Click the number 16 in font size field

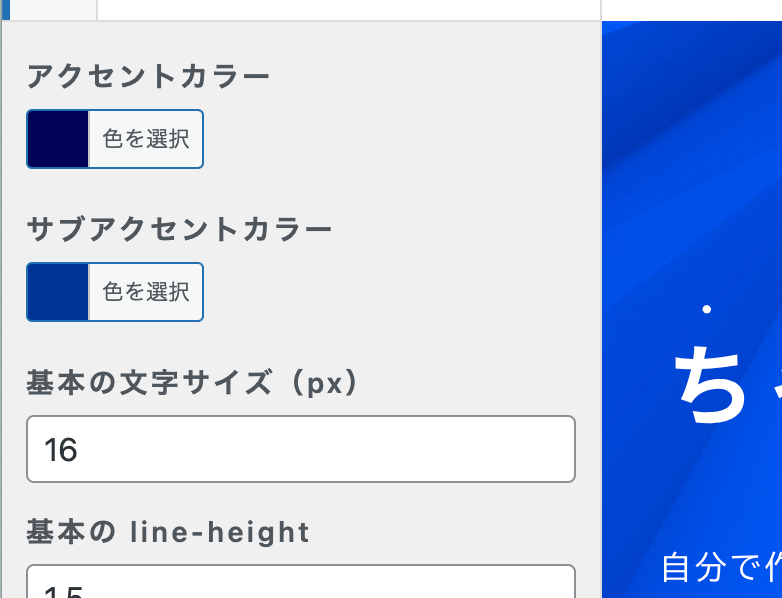click(x=61, y=450)
